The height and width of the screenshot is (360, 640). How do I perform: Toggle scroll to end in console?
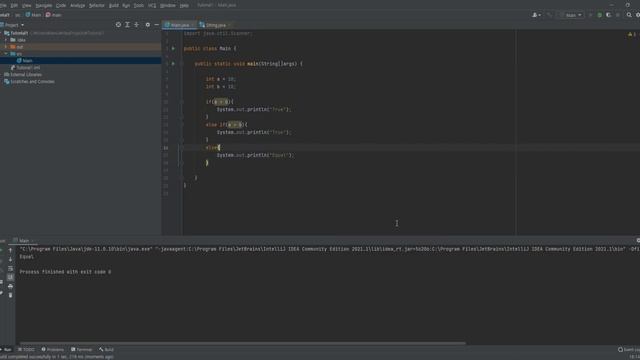coord(10,277)
